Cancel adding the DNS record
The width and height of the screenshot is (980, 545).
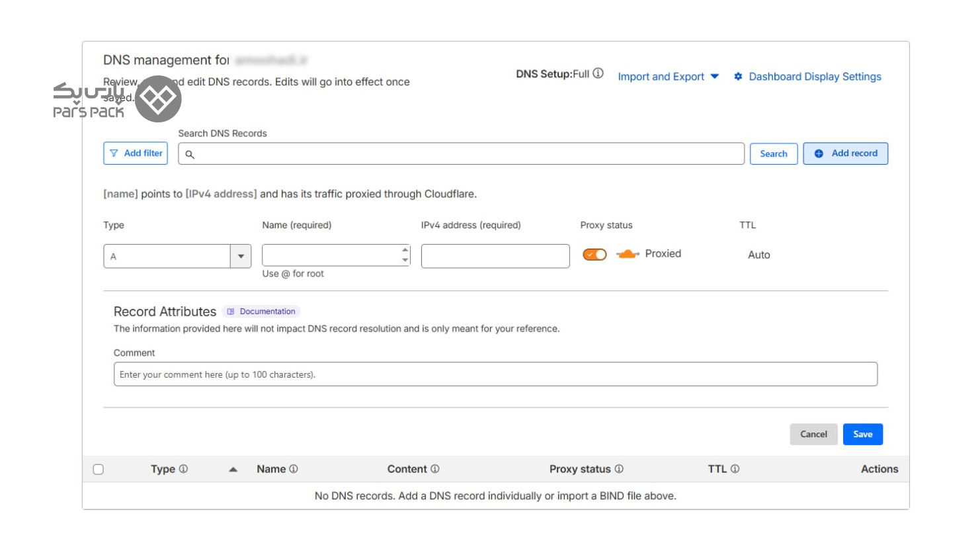click(813, 435)
